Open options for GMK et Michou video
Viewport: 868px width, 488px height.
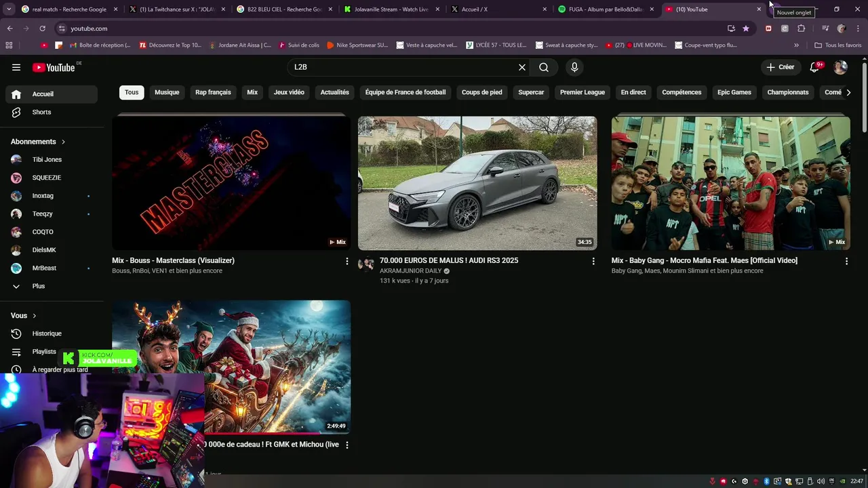(347, 445)
